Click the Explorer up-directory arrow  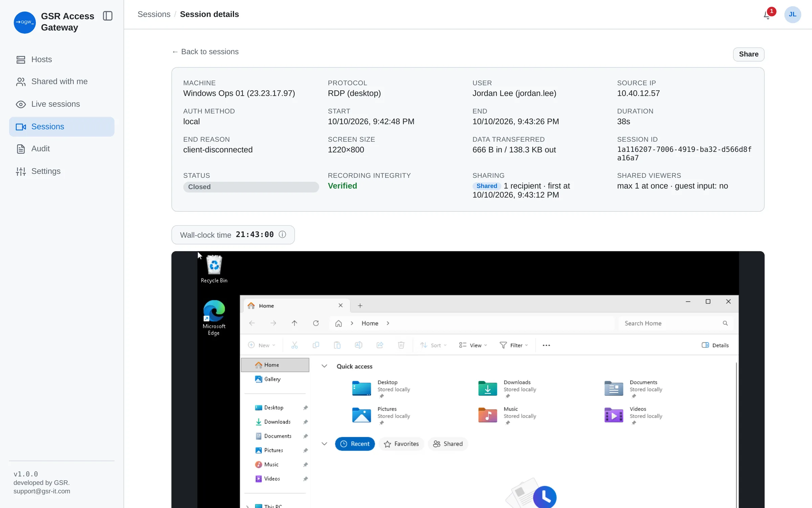click(x=294, y=323)
